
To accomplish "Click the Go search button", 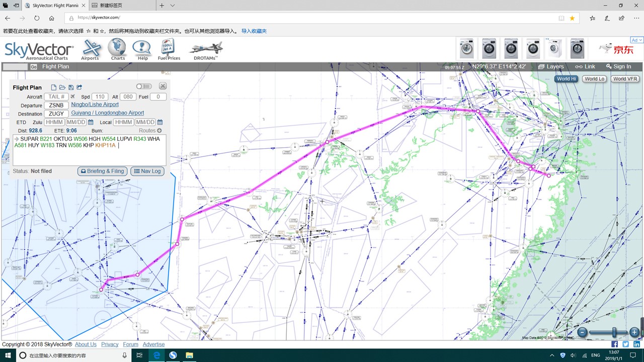I will pyautogui.click(x=33, y=67).
